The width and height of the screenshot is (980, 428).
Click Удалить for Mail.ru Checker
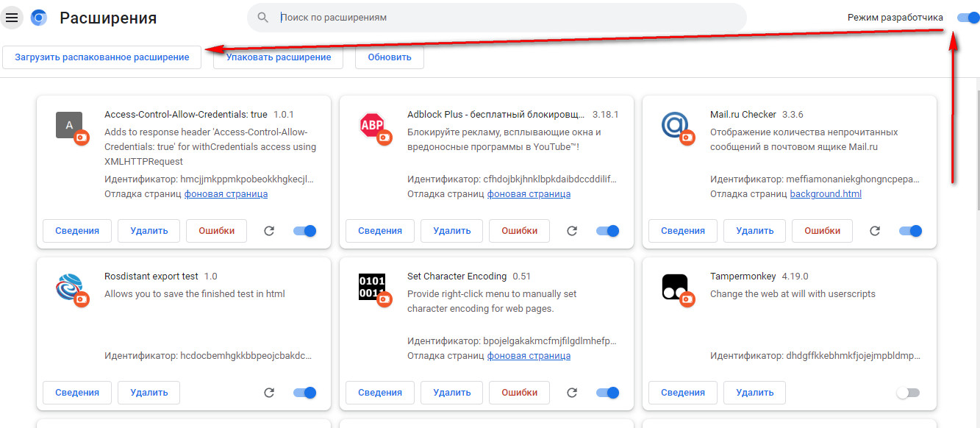pyautogui.click(x=755, y=231)
